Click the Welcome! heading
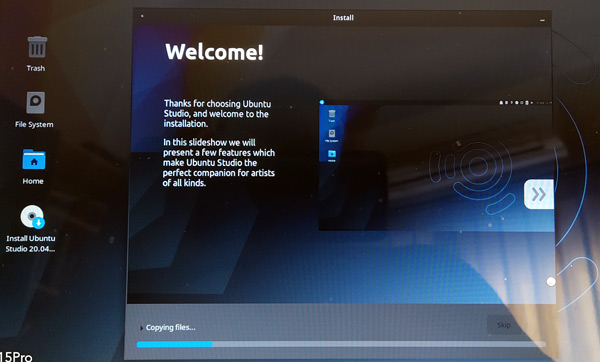 coord(214,52)
